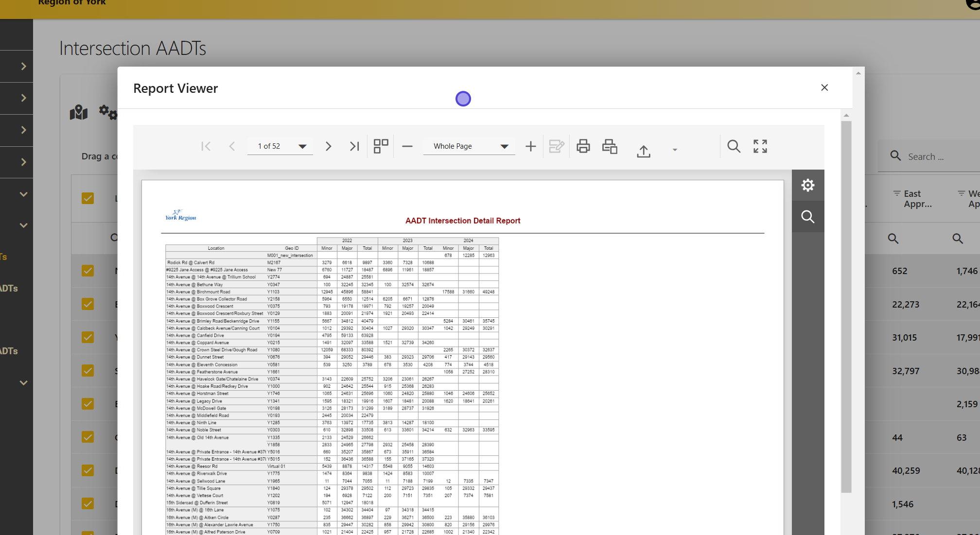Toggle header select-all checkbox
Image resolution: width=980 pixels, height=535 pixels.
tap(88, 198)
